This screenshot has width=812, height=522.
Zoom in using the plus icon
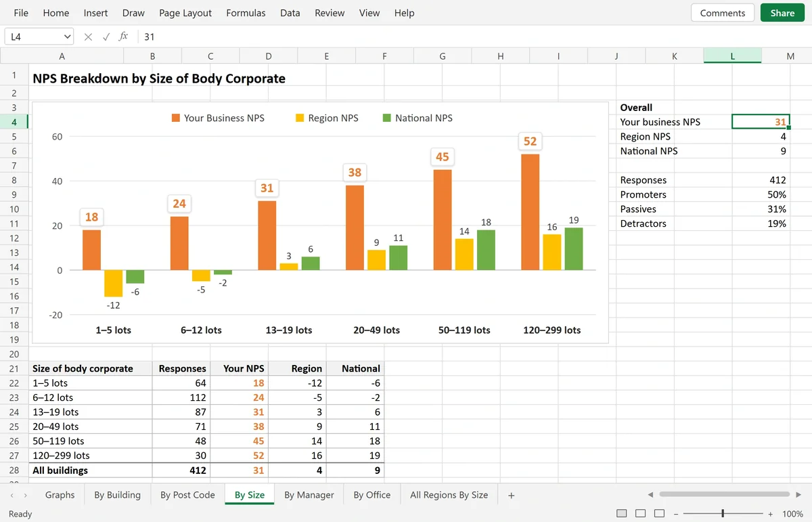point(770,514)
